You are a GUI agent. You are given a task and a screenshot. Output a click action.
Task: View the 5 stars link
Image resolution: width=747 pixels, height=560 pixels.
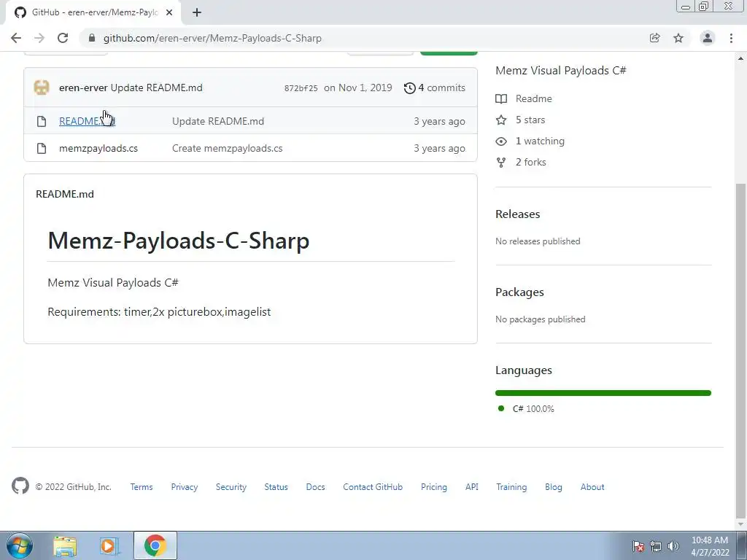coord(530,120)
